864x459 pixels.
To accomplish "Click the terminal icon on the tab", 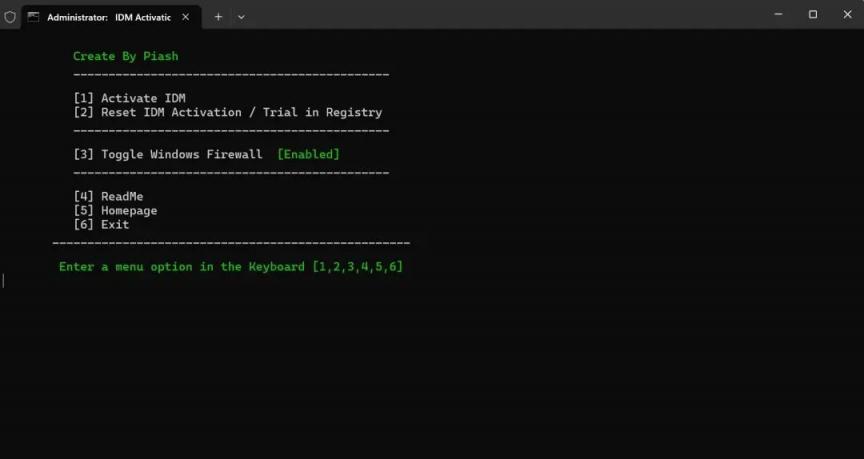I will pos(33,17).
